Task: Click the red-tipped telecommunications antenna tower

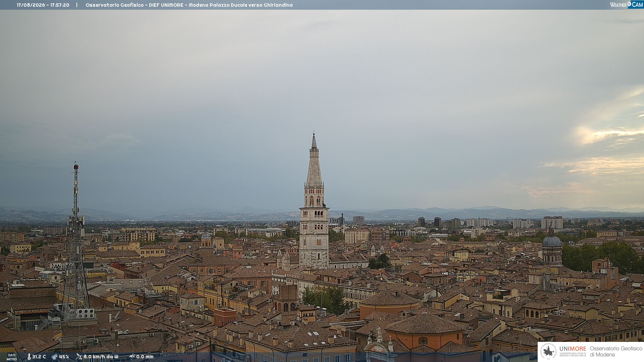Action: click(x=76, y=241)
